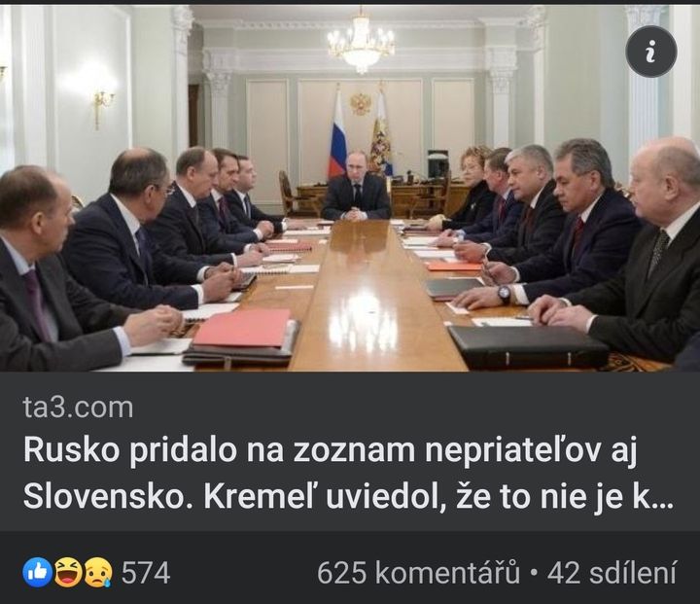The width and height of the screenshot is (700, 604).
Task: Click the laughing Haha reaction emoji
Action: (x=68, y=572)
